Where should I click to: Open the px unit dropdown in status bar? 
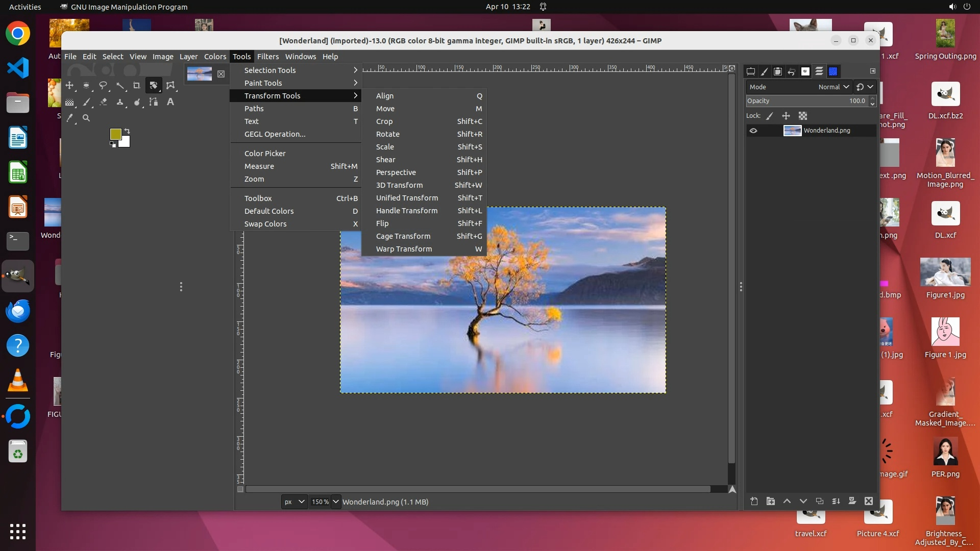tap(295, 502)
